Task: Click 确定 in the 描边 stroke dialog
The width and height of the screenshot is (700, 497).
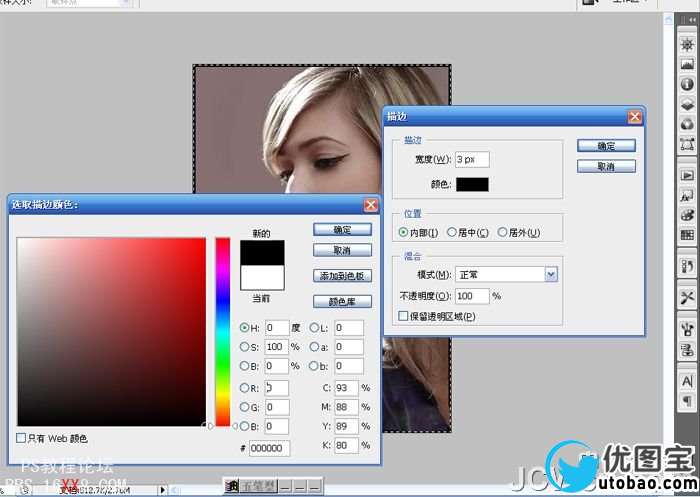Action: tap(606, 146)
